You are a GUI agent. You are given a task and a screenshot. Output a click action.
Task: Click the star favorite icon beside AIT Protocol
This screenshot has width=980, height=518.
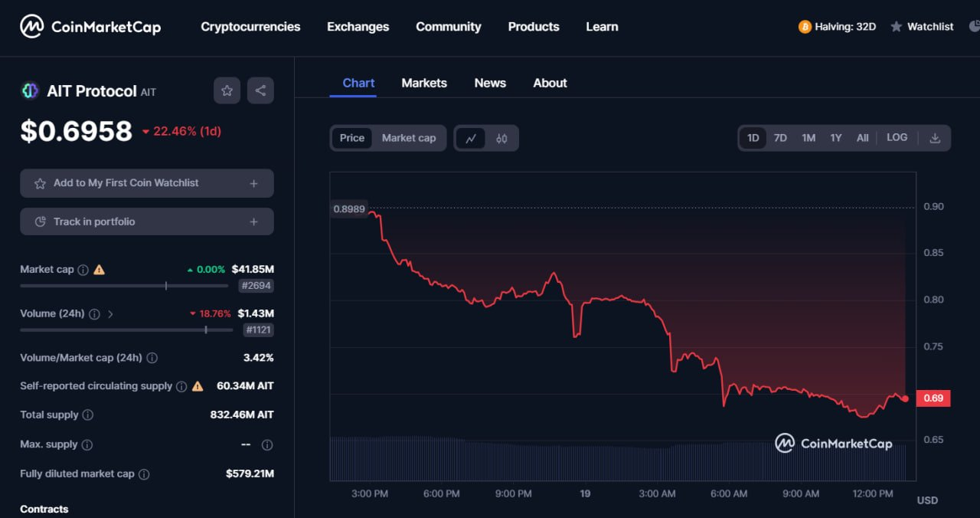tap(227, 90)
